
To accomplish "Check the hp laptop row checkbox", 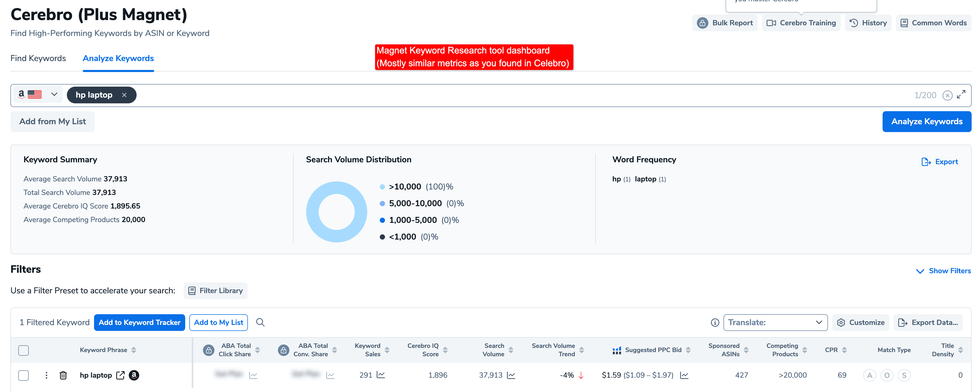I will (x=24, y=375).
